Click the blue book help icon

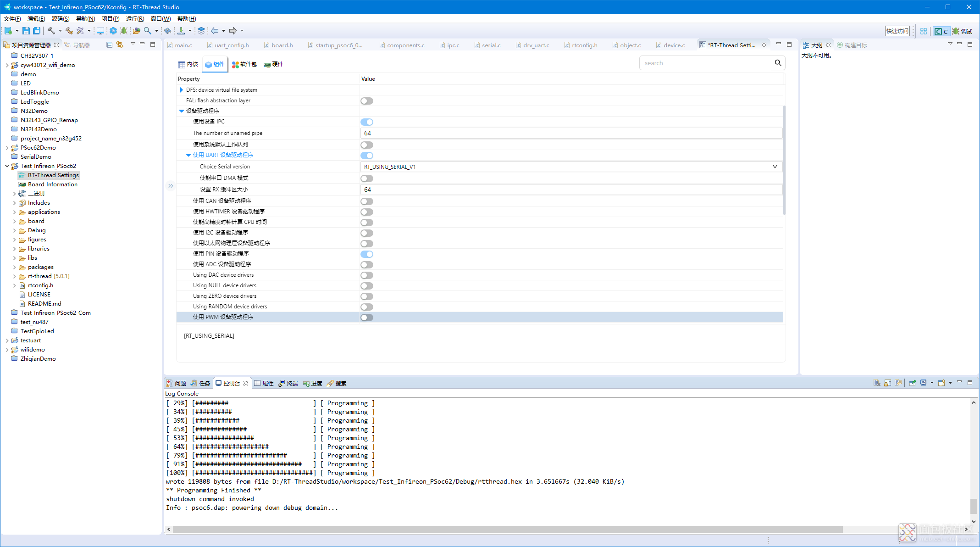click(168, 31)
